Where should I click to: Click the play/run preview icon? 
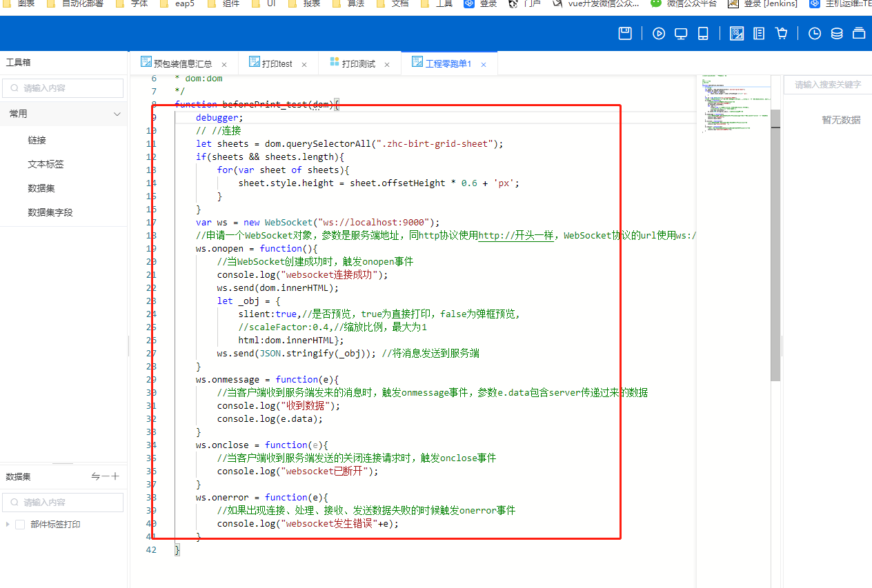(659, 33)
